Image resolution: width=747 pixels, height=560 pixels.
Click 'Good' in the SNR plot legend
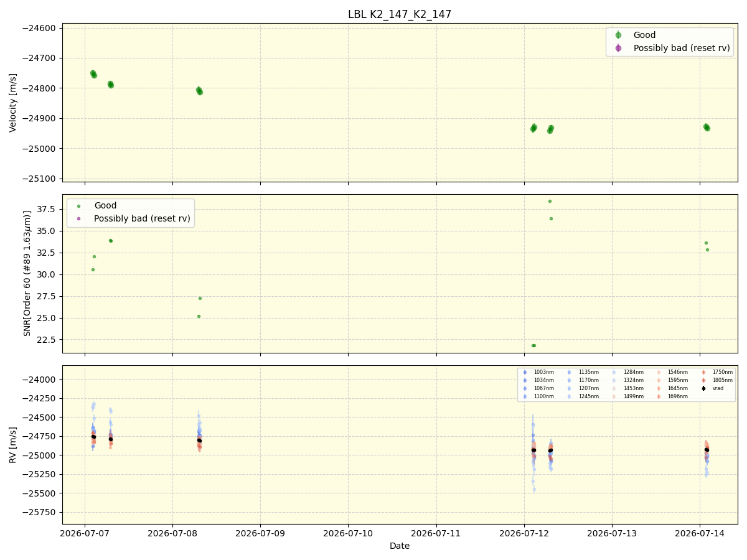click(105, 205)
